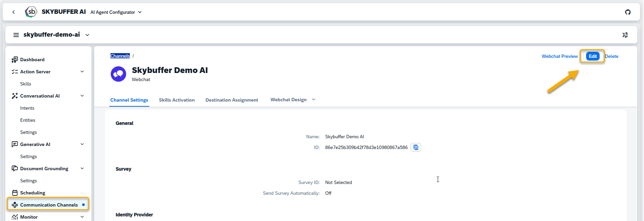Click the Skybuffer Demo AI webchat avatar
This screenshot has width=644, height=221.
coord(118,74)
